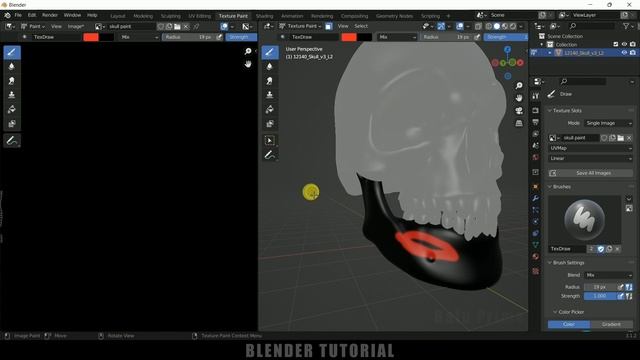Select the Soften tool in image editor
The height and width of the screenshot is (360, 640).
12,67
